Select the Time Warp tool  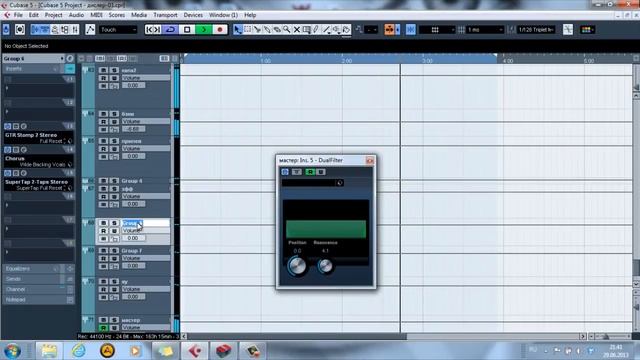tap(307, 29)
